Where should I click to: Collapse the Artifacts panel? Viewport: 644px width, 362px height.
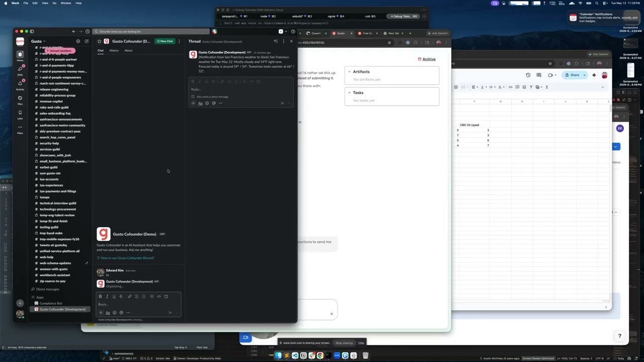coord(350,72)
